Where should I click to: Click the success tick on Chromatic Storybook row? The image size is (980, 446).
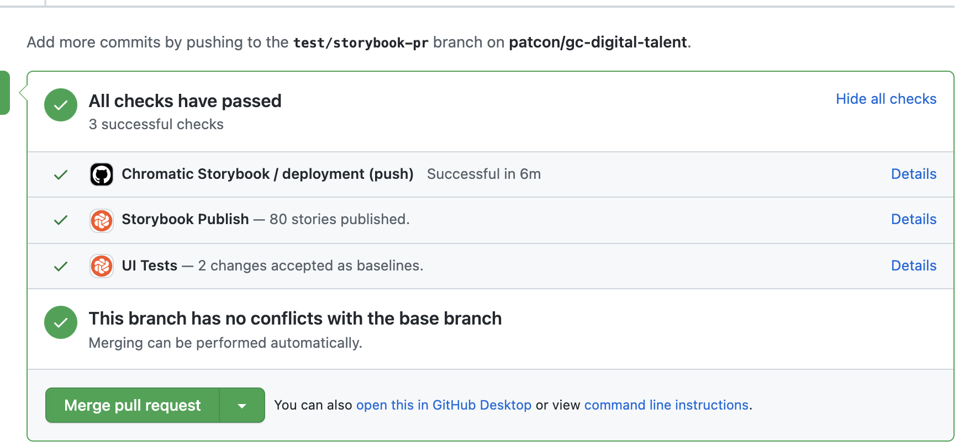(x=61, y=175)
